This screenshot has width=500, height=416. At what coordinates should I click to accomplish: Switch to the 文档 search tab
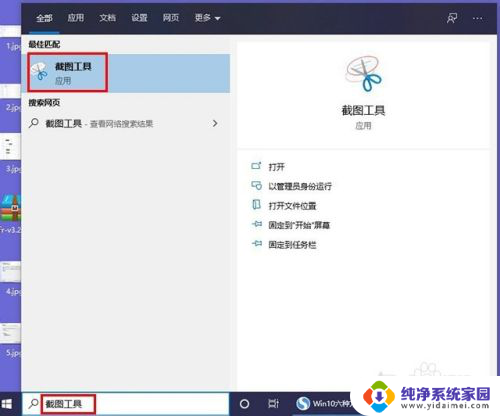point(107,18)
